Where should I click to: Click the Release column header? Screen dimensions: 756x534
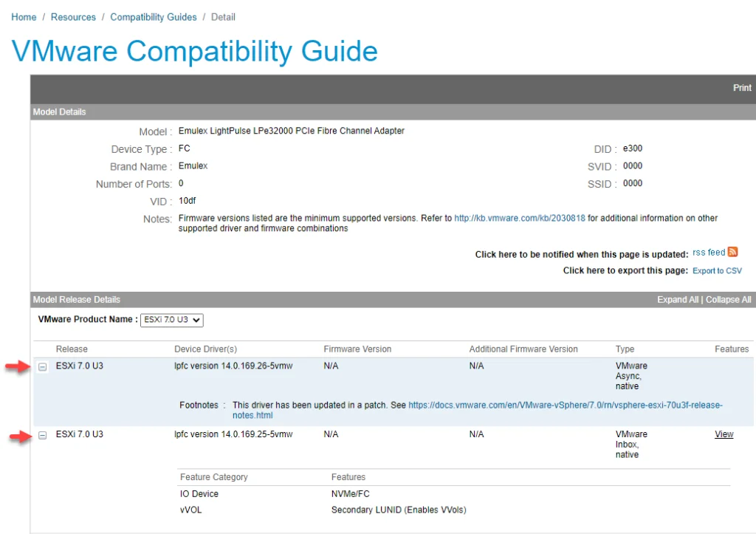pyautogui.click(x=72, y=349)
